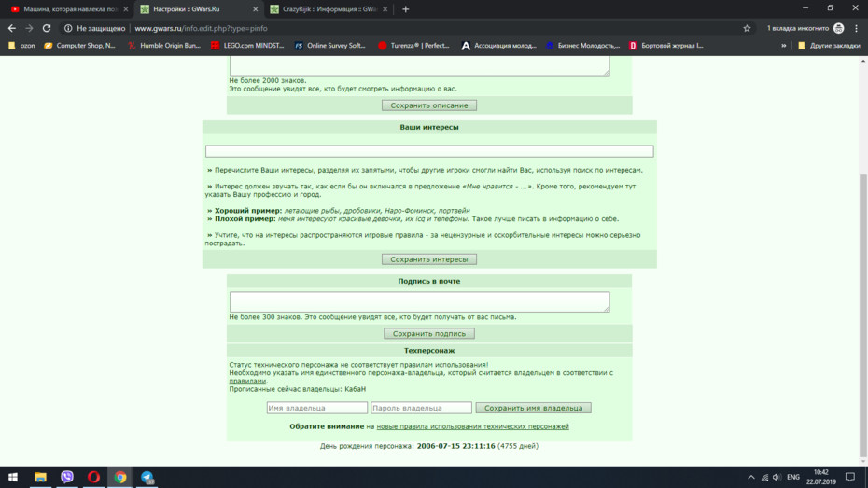Open the 'Бизнес Молодость' bookmark
Viewport: 868px width, 488px height.
[x=583, y=46]
